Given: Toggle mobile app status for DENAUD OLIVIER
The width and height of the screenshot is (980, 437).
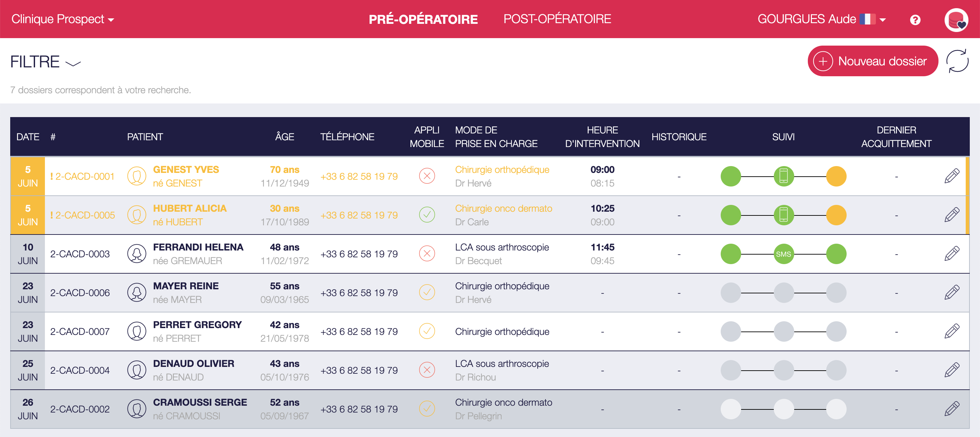Looking at the screenshot, I should click(x=427, y=370).
